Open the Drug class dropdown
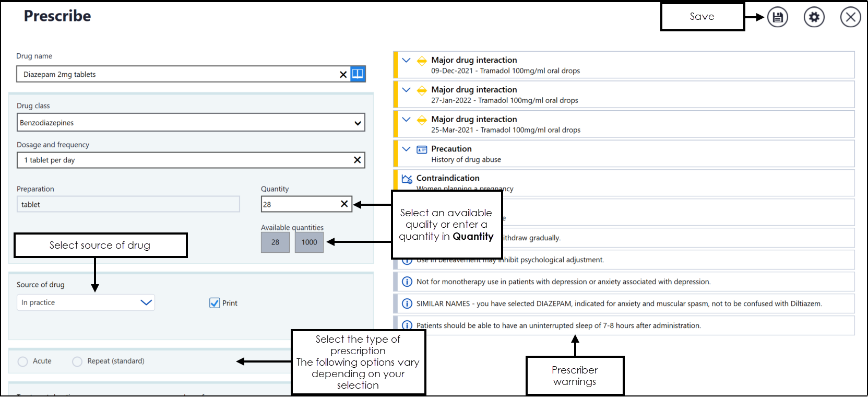Viewport: 868px width, 397px height. click(x=358, y=123)
